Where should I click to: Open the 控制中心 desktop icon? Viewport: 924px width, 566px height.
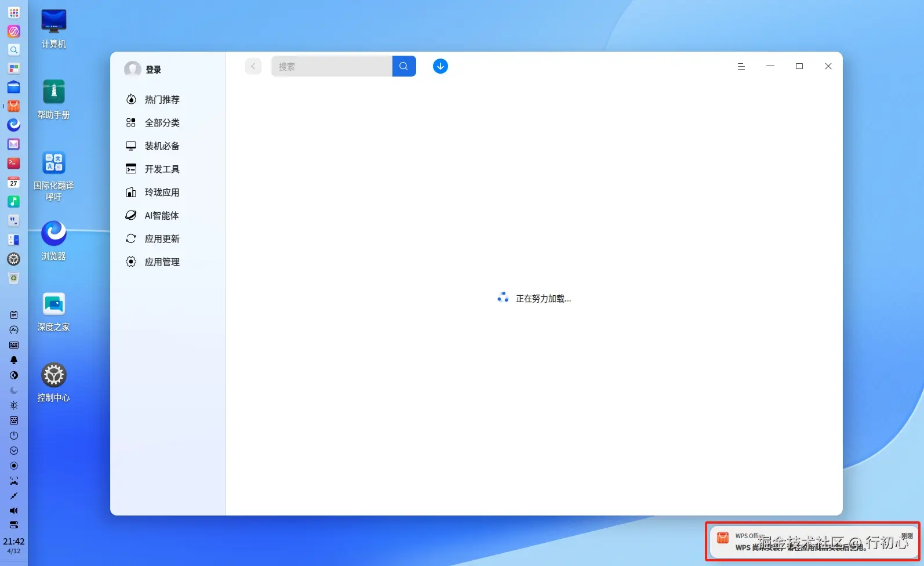tap(54, 383)
